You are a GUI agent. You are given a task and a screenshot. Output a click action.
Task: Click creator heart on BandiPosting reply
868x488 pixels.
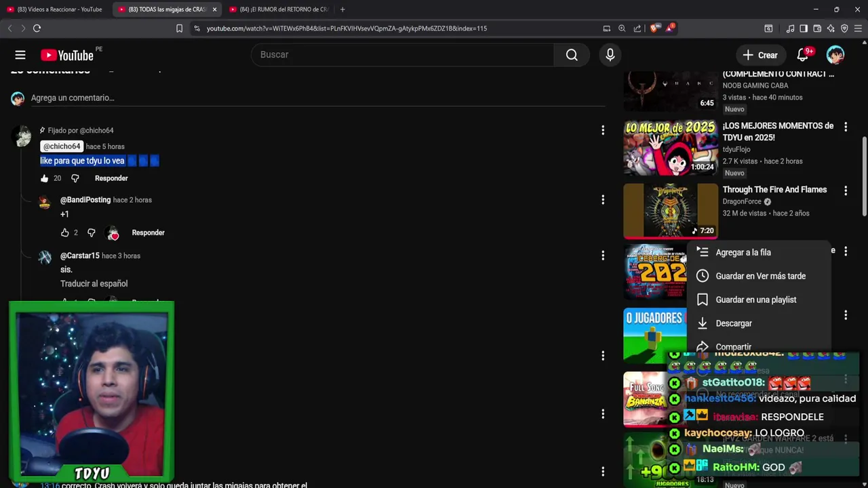pyautogui.click(x=113, y=233)
